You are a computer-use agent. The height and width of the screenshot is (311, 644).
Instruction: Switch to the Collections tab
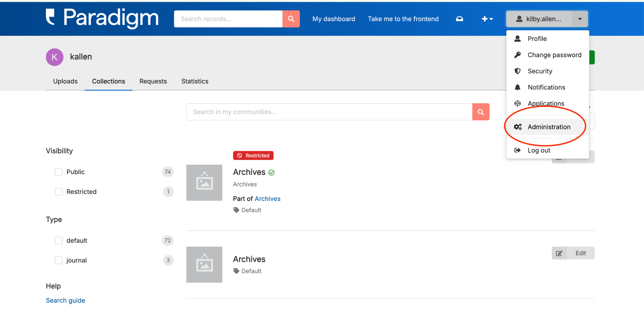click(108, 81)
